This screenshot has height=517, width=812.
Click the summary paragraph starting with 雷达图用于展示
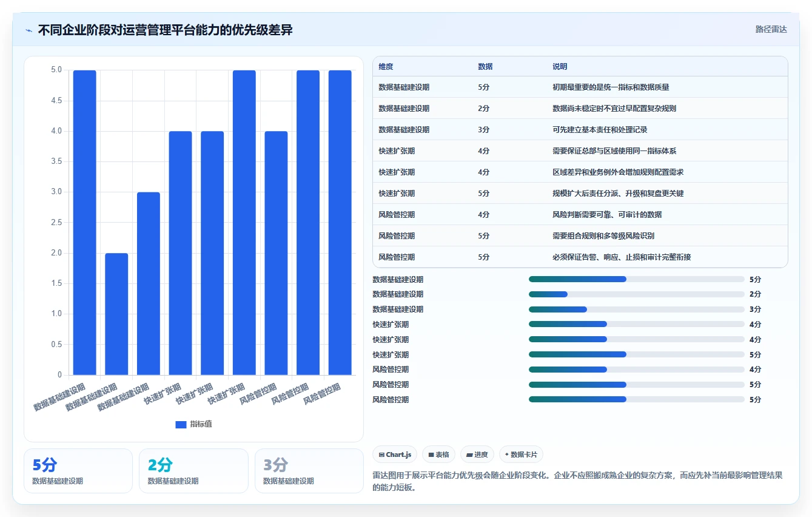coord(577,482)
